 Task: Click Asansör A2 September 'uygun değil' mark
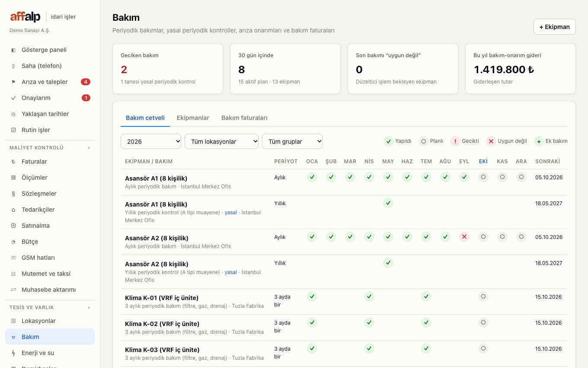pos(464,237)
